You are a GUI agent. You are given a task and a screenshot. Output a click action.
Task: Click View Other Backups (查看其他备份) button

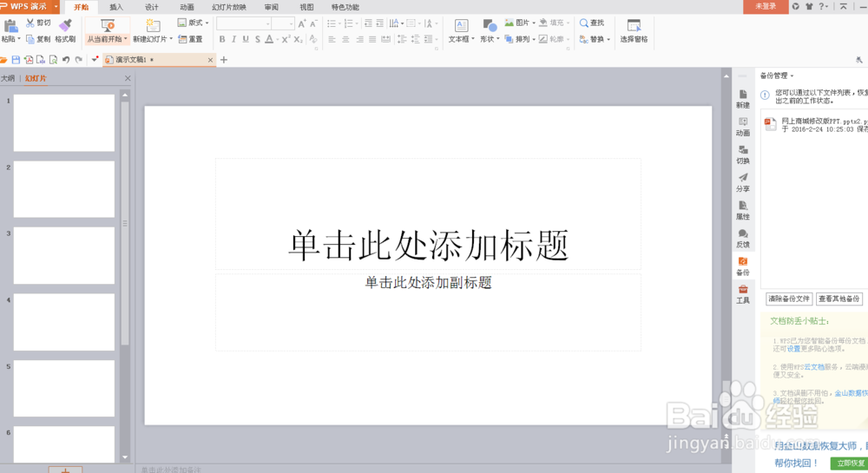click(x=838, y=299)
